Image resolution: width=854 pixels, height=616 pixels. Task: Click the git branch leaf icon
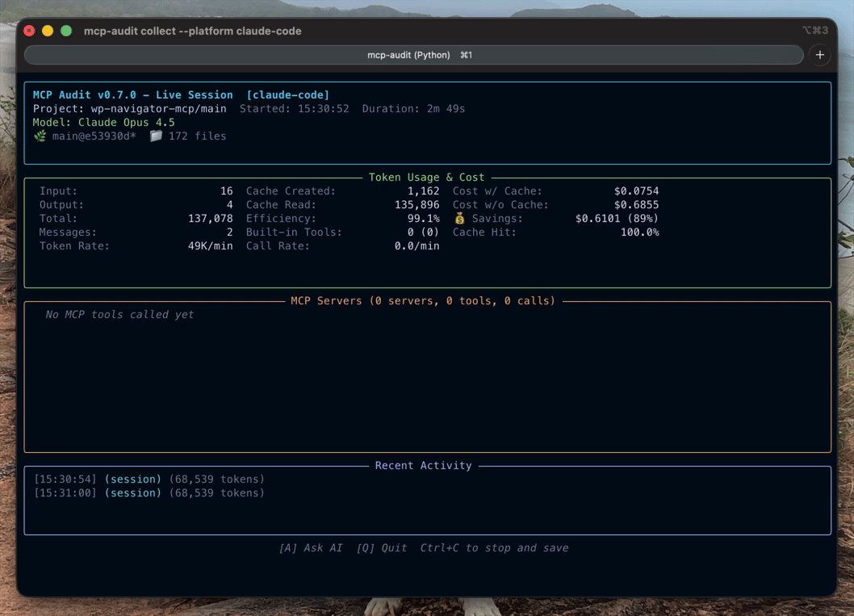pos(40,136)
